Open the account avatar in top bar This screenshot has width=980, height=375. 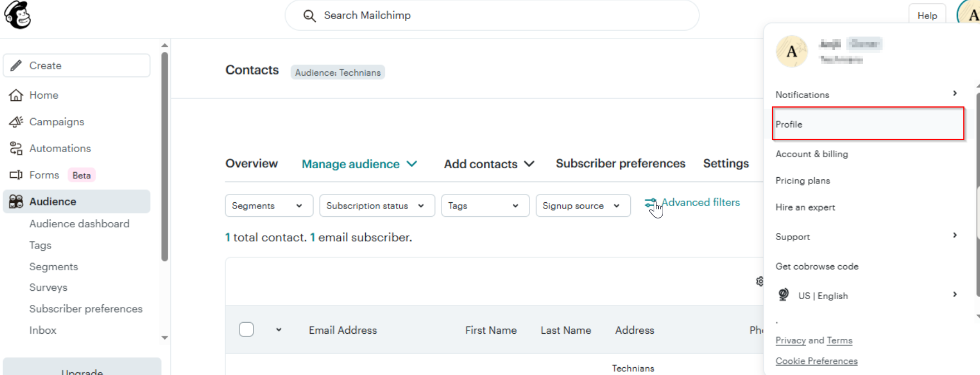(969, 14)
